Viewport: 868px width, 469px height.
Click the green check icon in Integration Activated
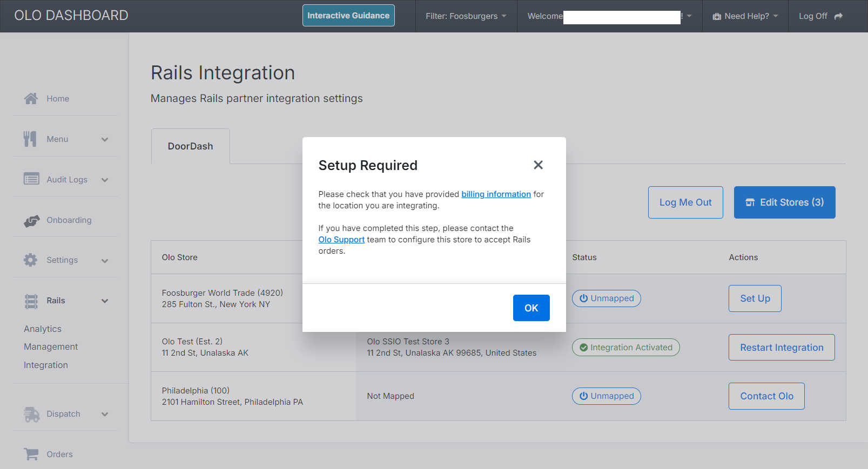pyautogui.click(x=583, y=348)
